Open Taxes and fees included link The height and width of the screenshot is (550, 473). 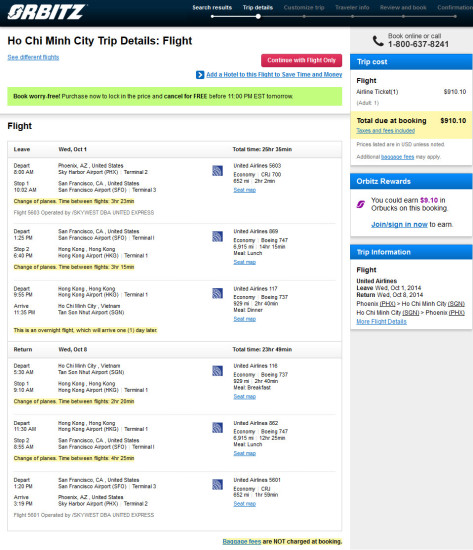385,130
